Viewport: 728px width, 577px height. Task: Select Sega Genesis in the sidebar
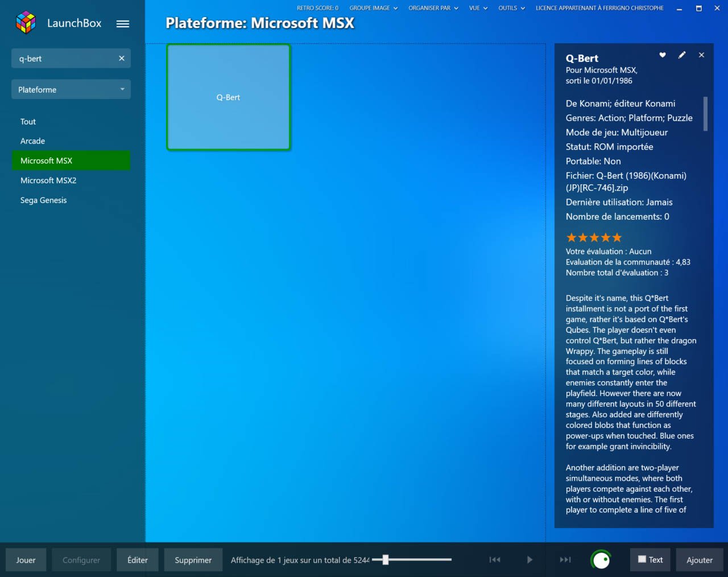coord(71,200)
